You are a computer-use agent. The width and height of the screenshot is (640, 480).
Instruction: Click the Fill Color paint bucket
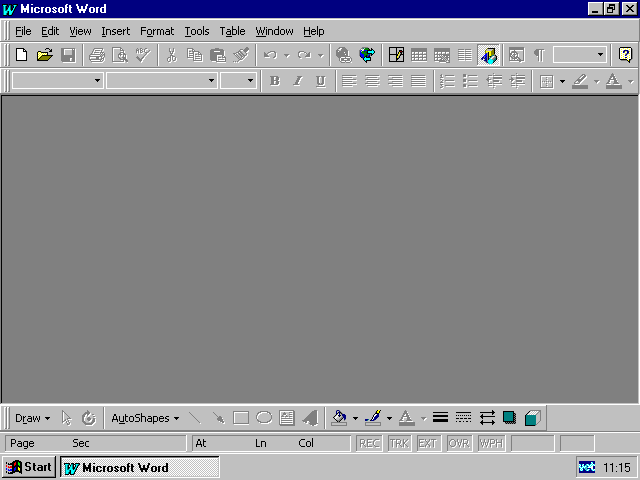340,418
